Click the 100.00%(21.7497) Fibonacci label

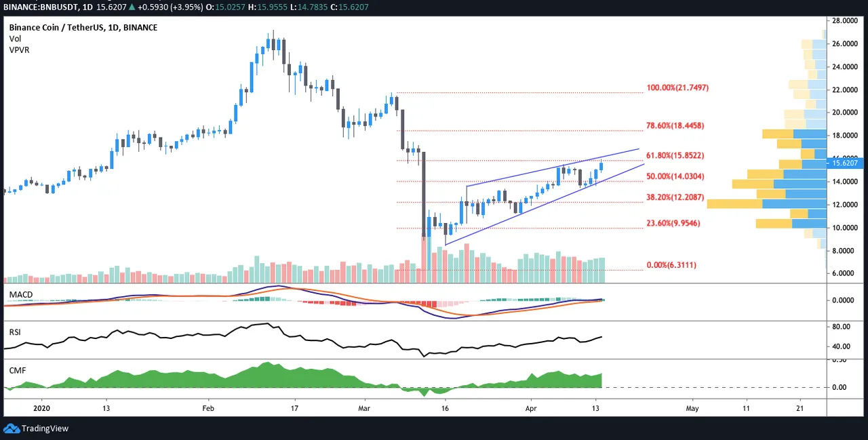coord(677,88)
